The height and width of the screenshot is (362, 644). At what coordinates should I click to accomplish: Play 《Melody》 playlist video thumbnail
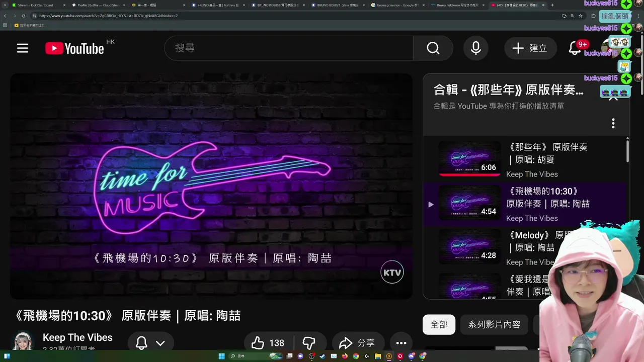click(x=469, y=246)
